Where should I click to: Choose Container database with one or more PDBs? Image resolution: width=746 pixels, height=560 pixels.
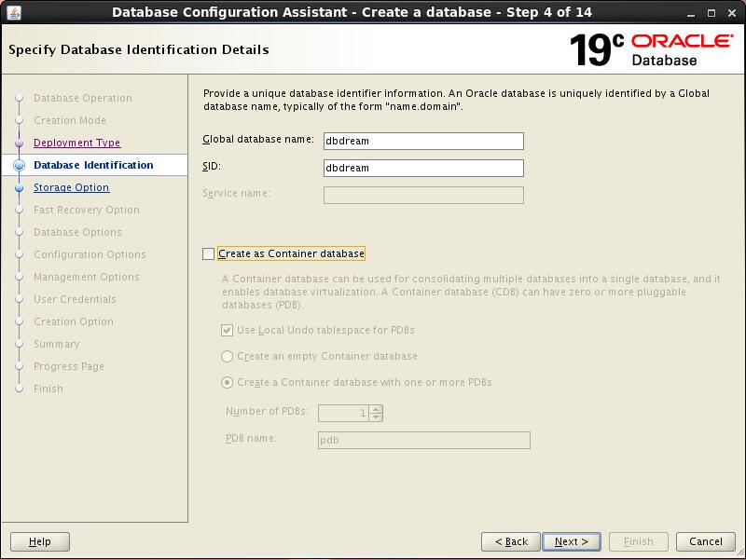point(228,382)
